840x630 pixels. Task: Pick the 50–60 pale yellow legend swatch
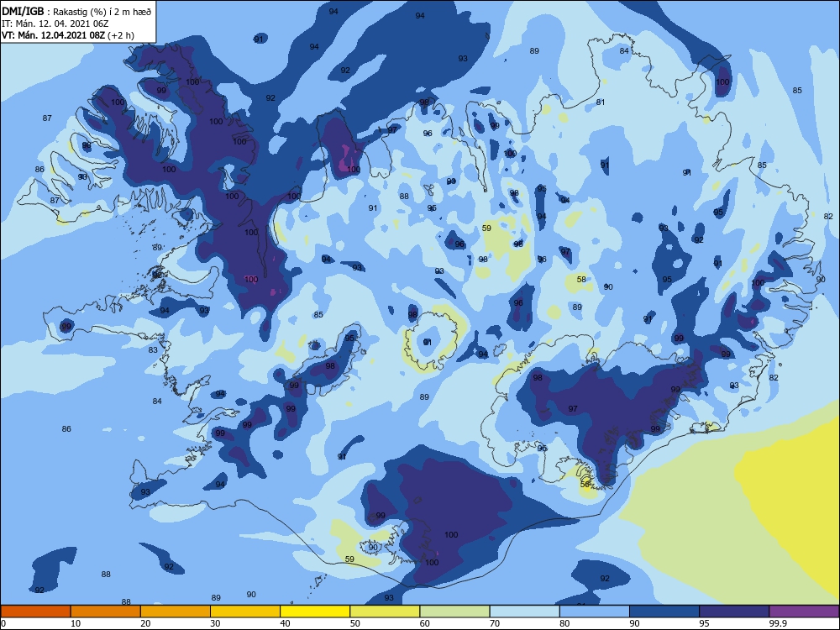click(x=385, y=612)
